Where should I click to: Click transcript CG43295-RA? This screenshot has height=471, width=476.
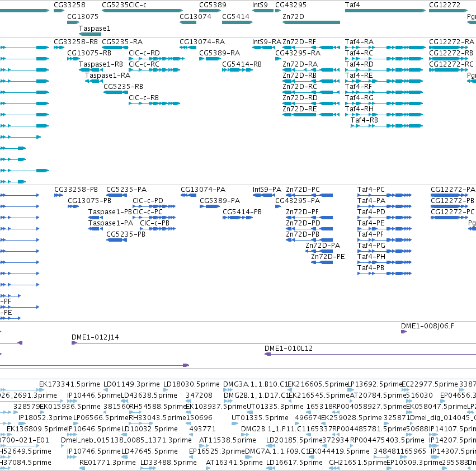pos(298,53)
